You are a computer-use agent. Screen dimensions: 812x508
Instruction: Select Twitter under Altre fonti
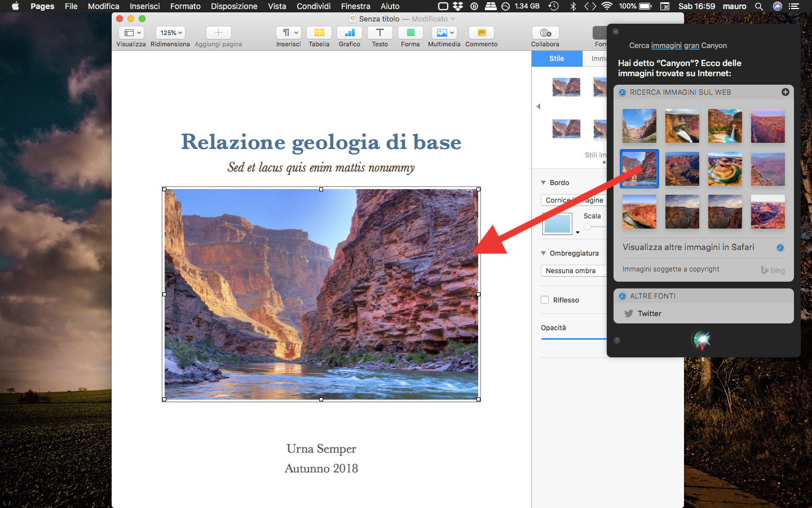coord(649,314)
